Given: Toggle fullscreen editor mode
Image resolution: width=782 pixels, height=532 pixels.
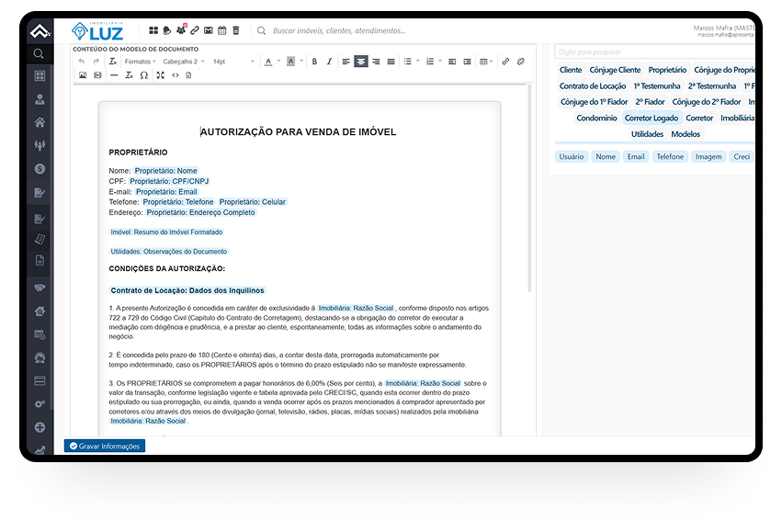Looking at the screenshot, I should [x=160, y=75].
